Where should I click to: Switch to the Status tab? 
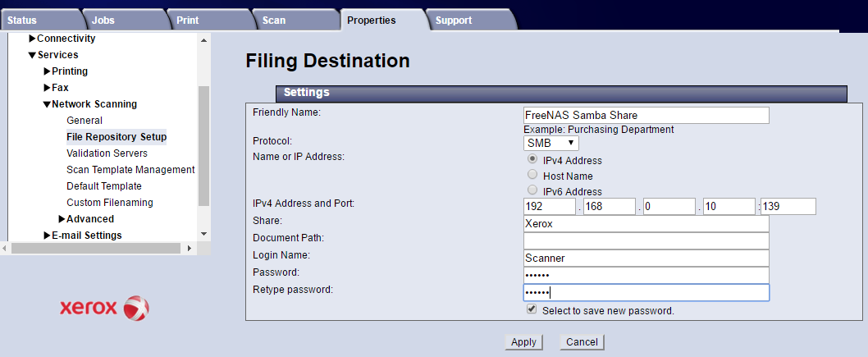(x=22, y=20)
